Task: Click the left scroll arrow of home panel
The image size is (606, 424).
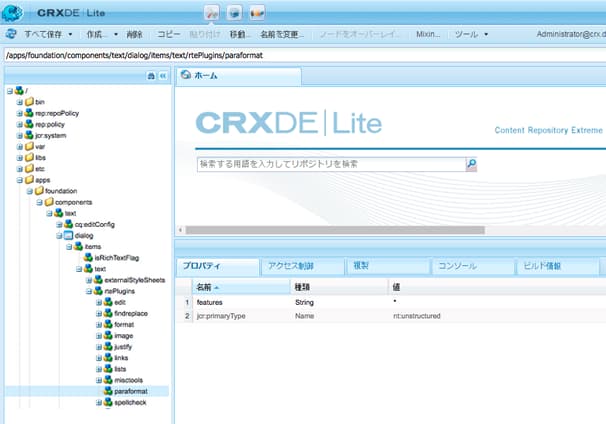Action: [x=180, y=230]
